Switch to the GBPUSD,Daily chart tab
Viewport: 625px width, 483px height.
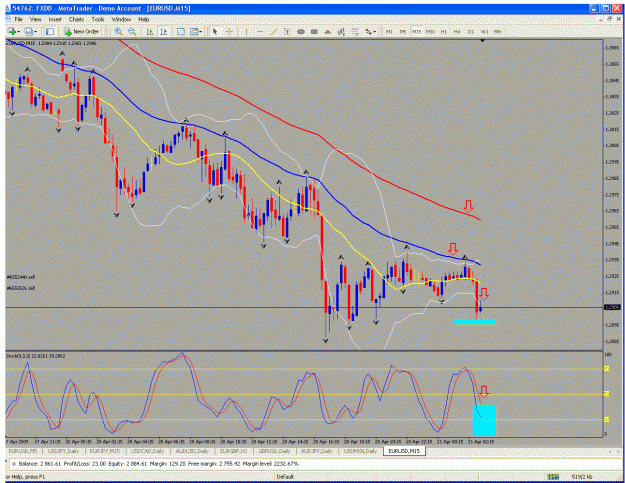(x=273, y=451)
